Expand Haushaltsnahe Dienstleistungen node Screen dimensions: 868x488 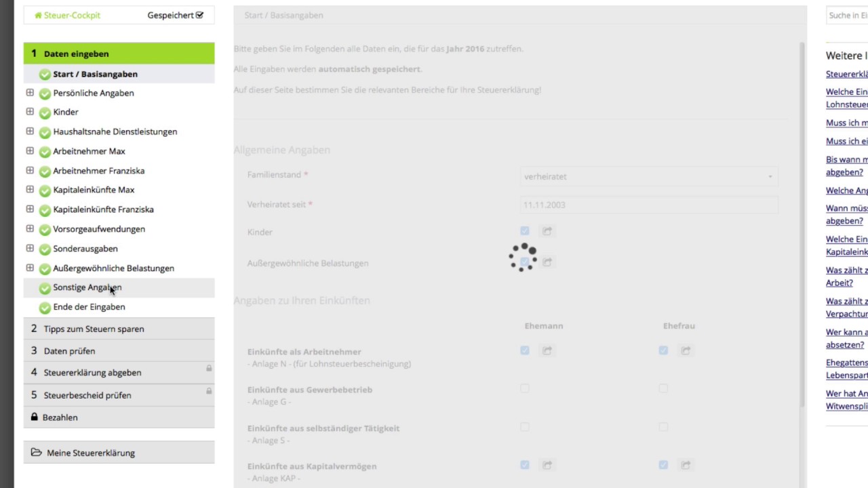pyautogui.click(x=30, y=131)
